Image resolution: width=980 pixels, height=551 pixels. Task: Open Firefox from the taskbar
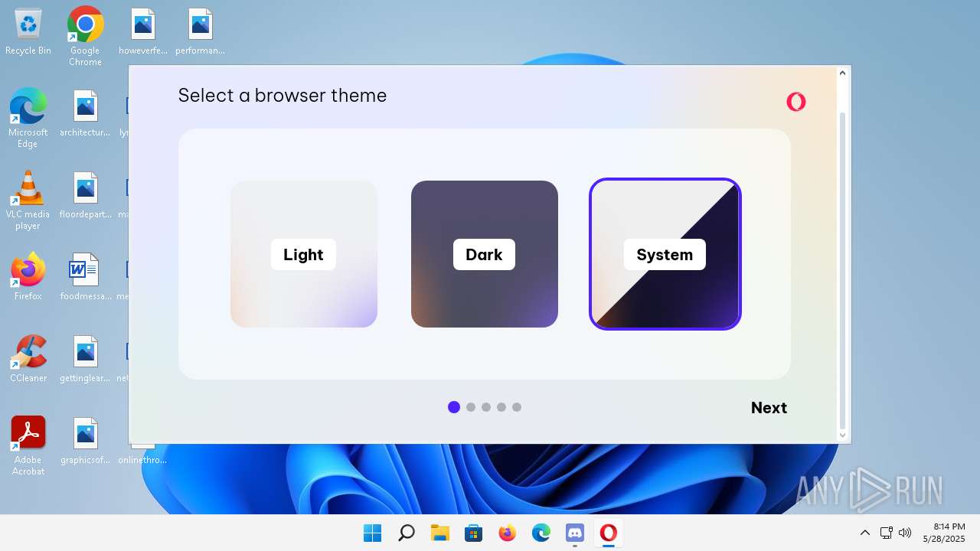point(508,533)
